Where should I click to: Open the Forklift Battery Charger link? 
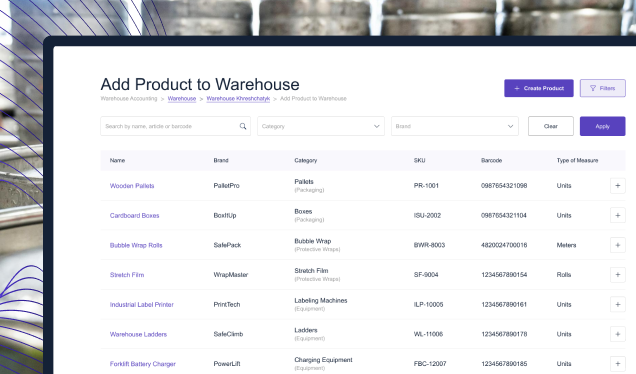pos(142,364)
